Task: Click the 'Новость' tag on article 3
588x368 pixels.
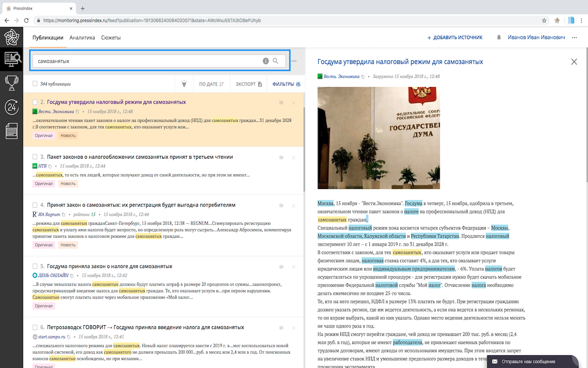Action: pos(68,184)
